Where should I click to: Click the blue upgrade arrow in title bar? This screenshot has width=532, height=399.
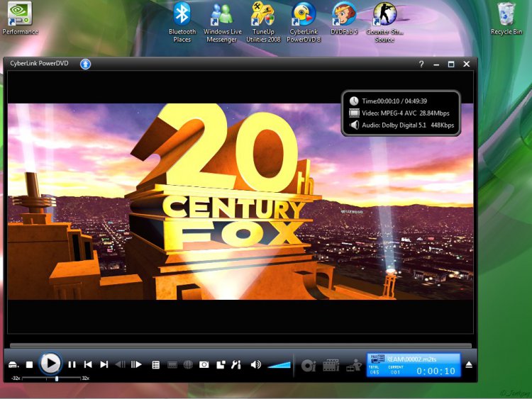coord(86,64)
